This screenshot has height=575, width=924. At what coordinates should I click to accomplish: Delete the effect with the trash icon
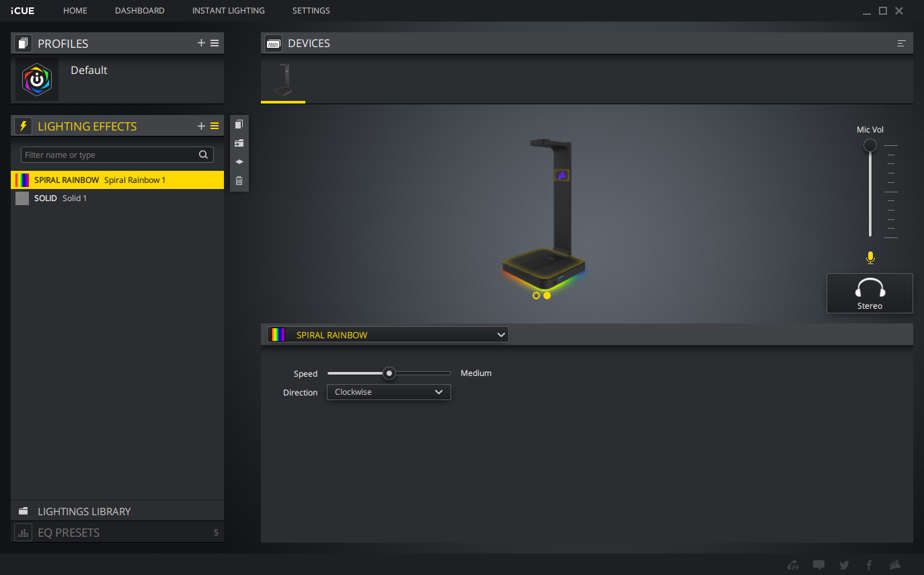(239, 181)
